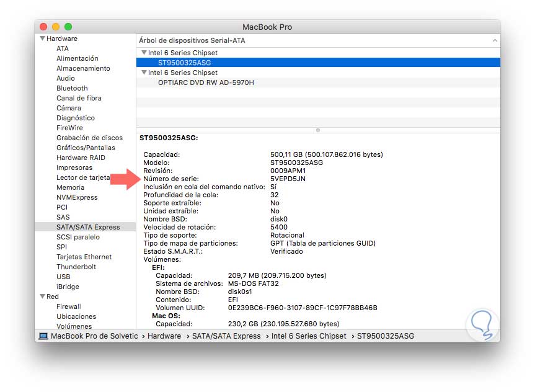Open the Audio section
Screen dimensions: 535x392
tap(66, 78)
